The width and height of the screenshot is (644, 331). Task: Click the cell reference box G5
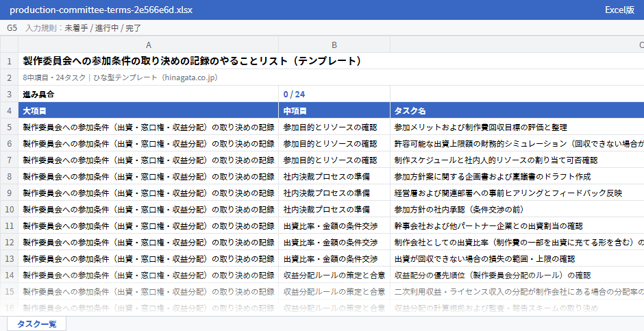tap(12, 28)
